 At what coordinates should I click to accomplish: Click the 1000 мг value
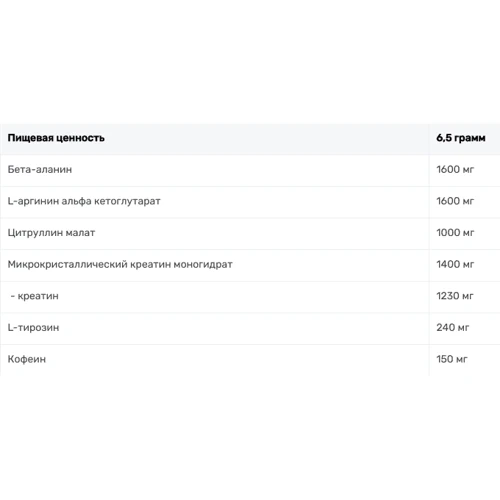click(x=455, y=233)
